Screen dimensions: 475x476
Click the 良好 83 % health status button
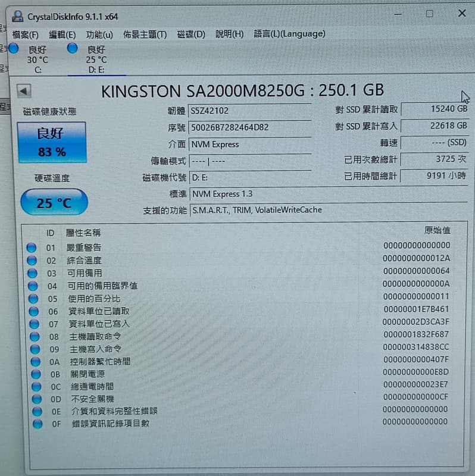pyautogui.click(x=52, y=142)
